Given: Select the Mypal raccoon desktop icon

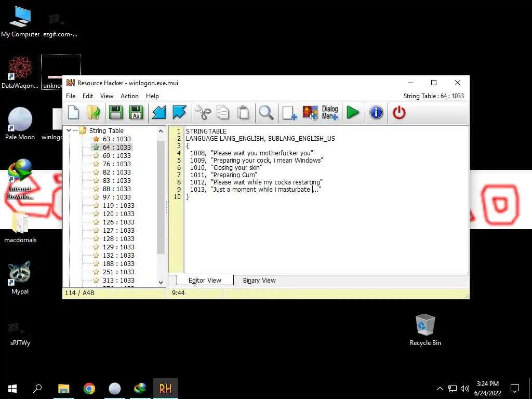Looking at the screenshot, I should (x=20, y=278).
